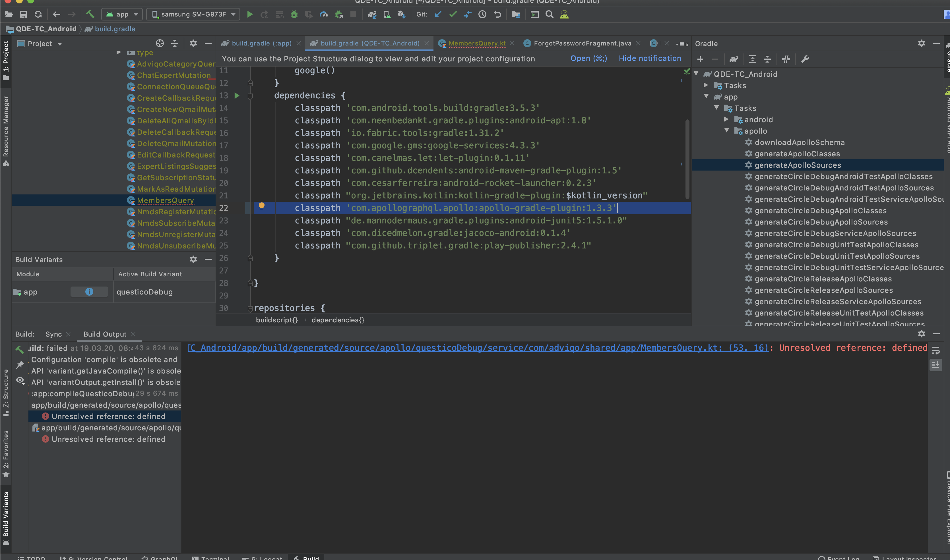The width and height of the screenshot is (950, 560).
Task: Expand the android tasks node in Gradle
Action: [x=726, y=119]
